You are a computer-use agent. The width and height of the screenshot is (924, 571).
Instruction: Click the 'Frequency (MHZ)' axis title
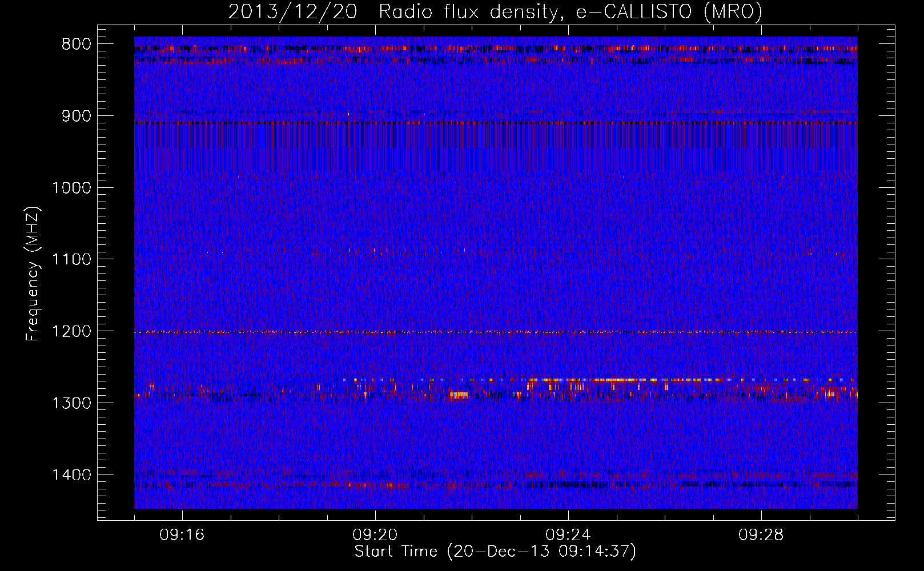click(33, 274)
